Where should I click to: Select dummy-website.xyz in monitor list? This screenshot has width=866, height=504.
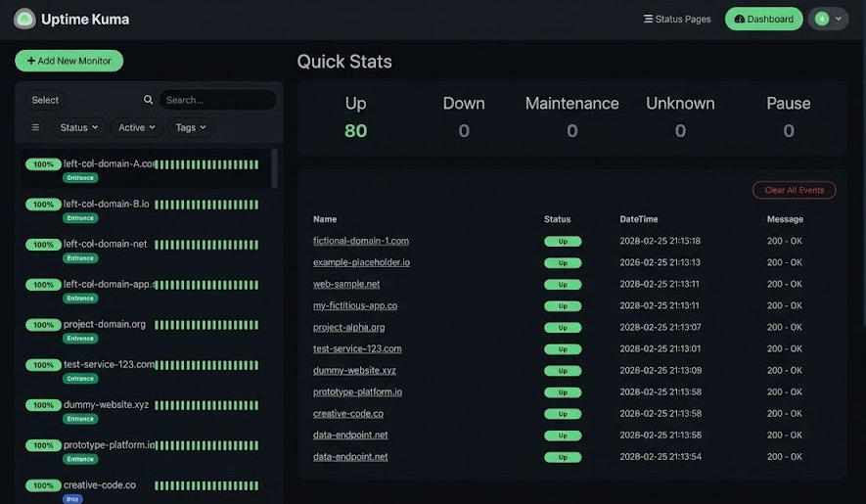coord(146,411)
